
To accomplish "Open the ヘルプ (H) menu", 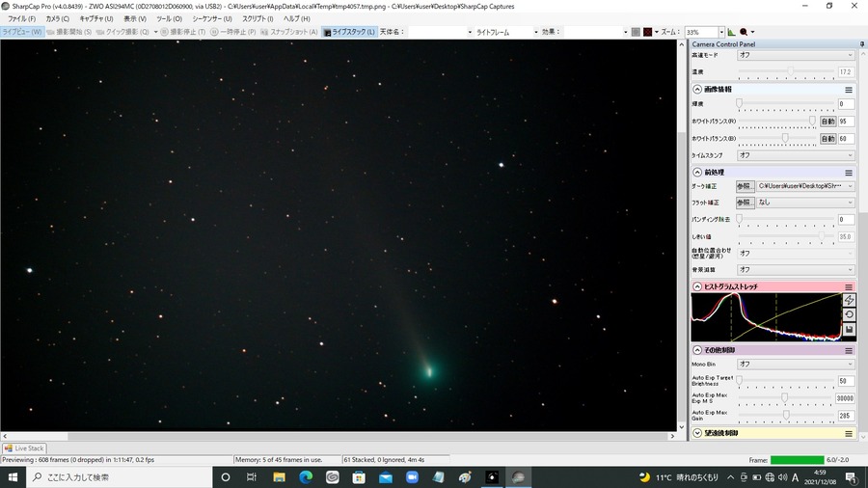I will coord(297,19).
